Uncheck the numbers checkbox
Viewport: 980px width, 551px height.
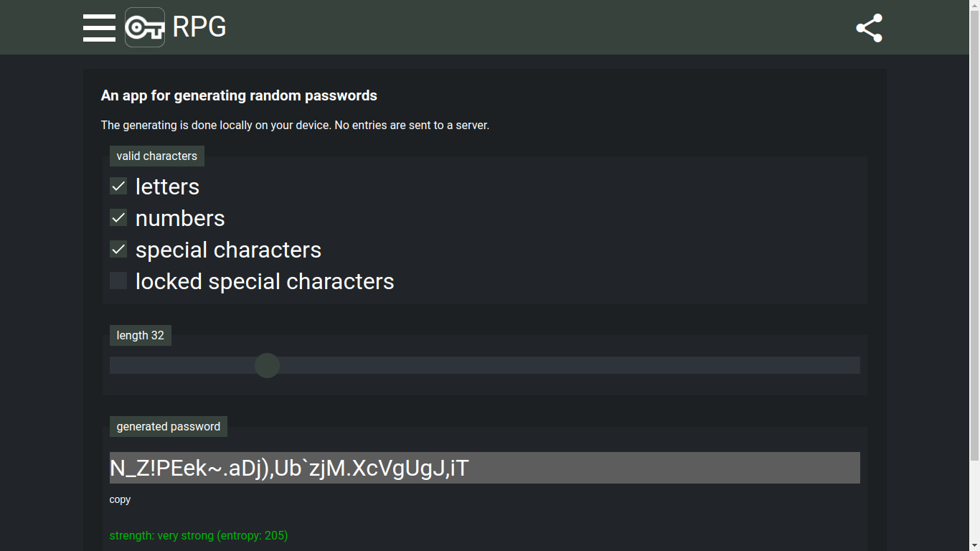(118, 218)
